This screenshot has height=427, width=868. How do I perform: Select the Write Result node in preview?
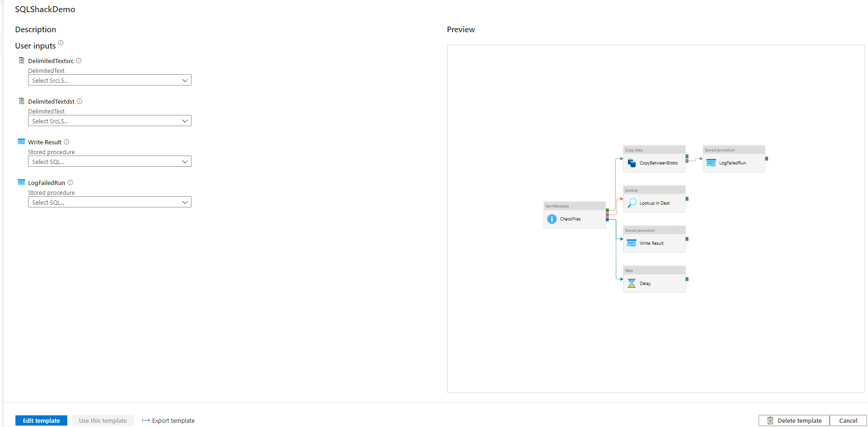click(654, 243)
